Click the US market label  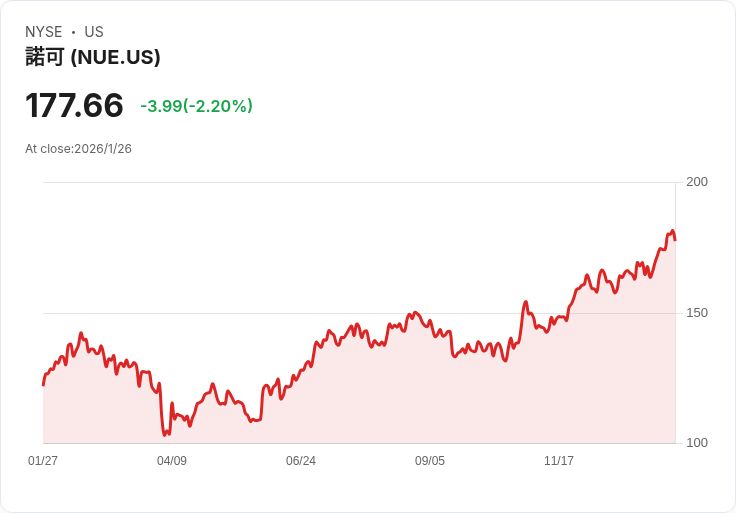tap(94, 32)
